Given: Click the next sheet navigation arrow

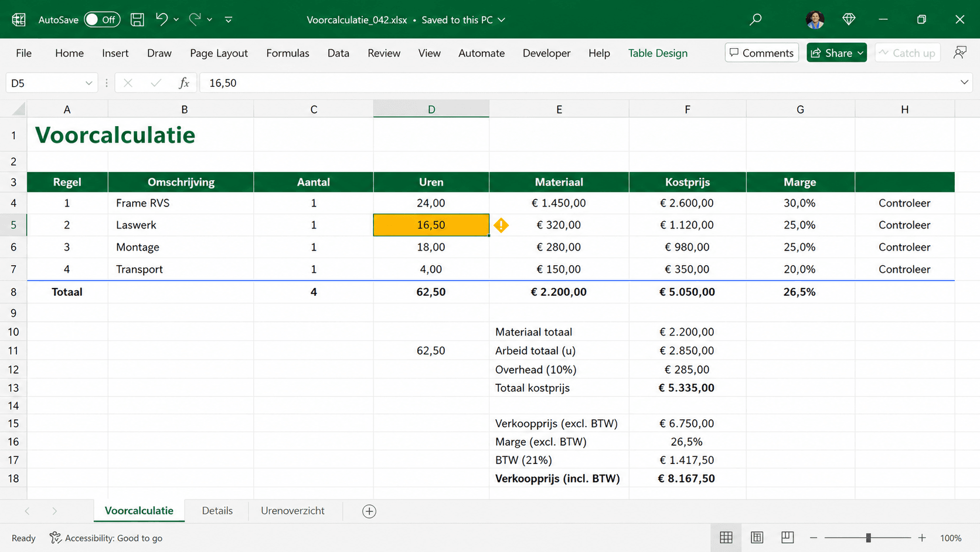Looking at the screenshot, I should [55, 511].
